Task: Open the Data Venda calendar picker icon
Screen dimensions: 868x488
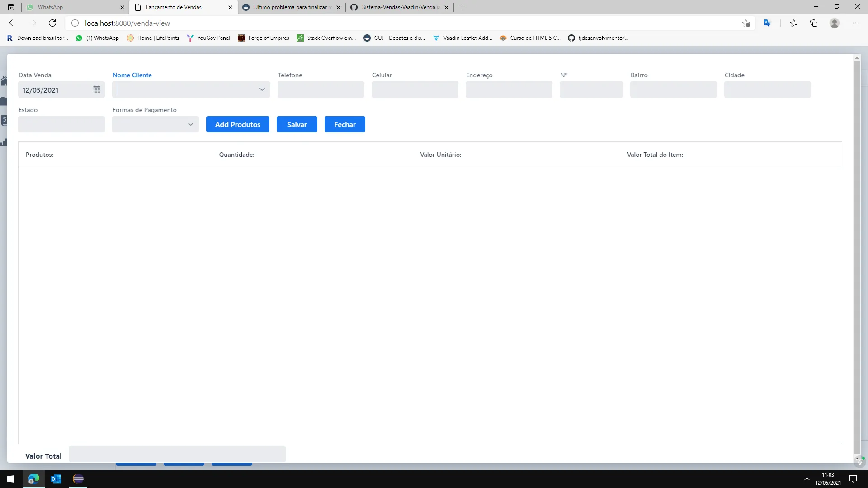Action: point(97,89)
